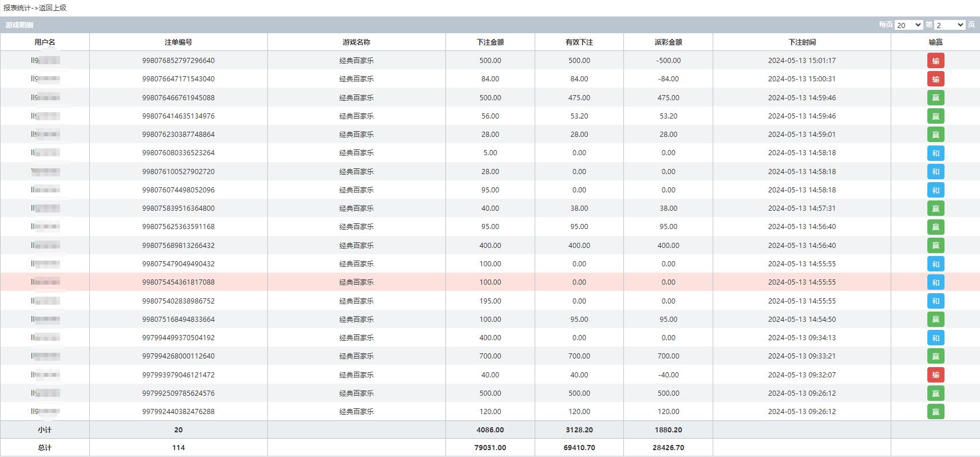Click the 派彩金额 column header
Image resolution: width=980 pixels, height=457 pixels.
669,42
